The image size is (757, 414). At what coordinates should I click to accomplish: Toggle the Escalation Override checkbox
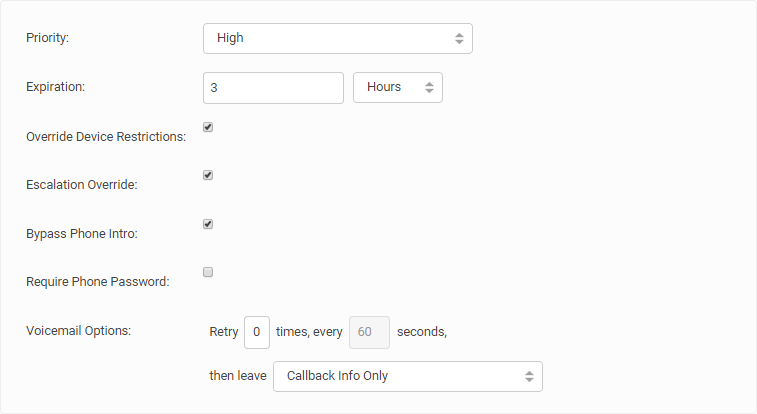[x=208, y=175]
